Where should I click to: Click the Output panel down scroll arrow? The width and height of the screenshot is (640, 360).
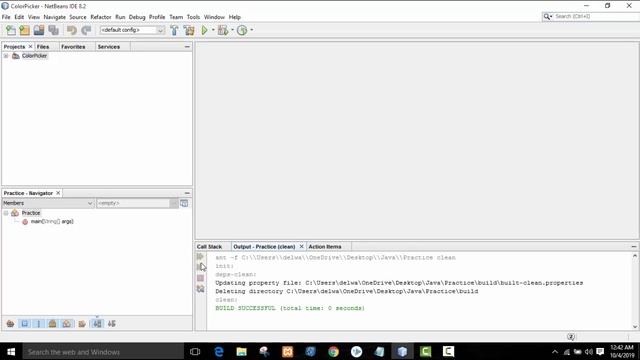[635, 327]
